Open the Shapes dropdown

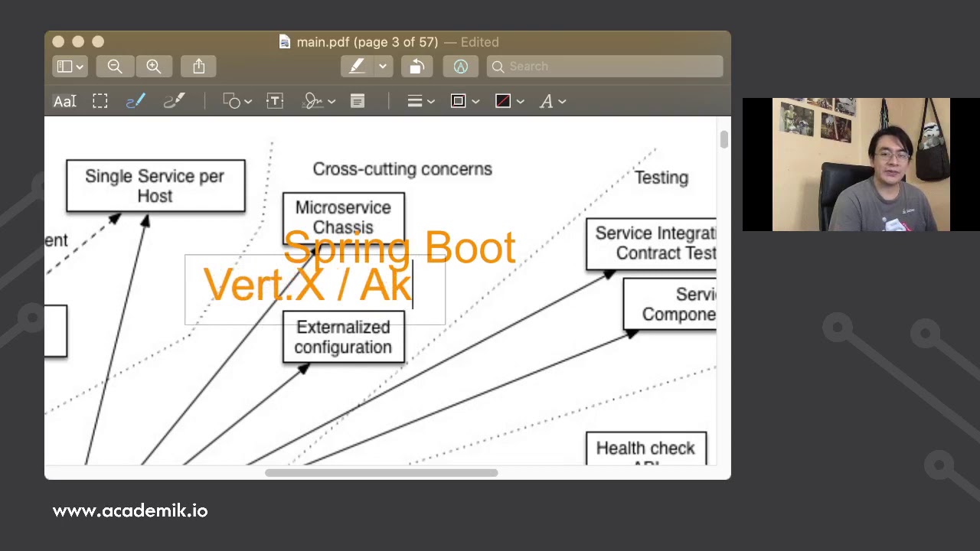237,101
